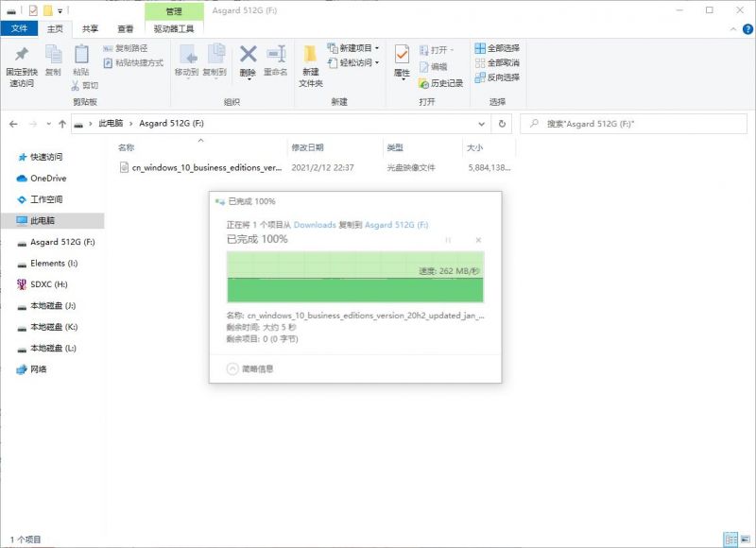The width and height of the screenshot is (756, 548).
Task: Switch to the Share (共享) tab
Action: coord(90,29)
